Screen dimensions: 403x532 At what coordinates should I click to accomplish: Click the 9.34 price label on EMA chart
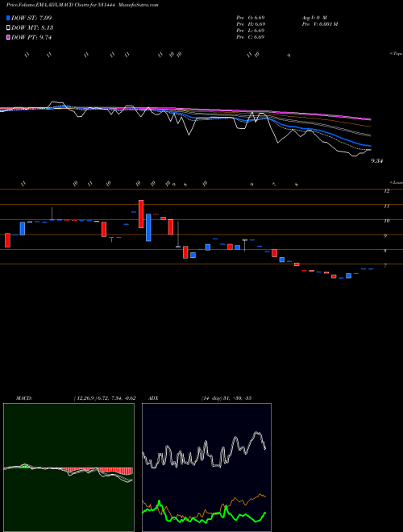click(x=377, y=161)
